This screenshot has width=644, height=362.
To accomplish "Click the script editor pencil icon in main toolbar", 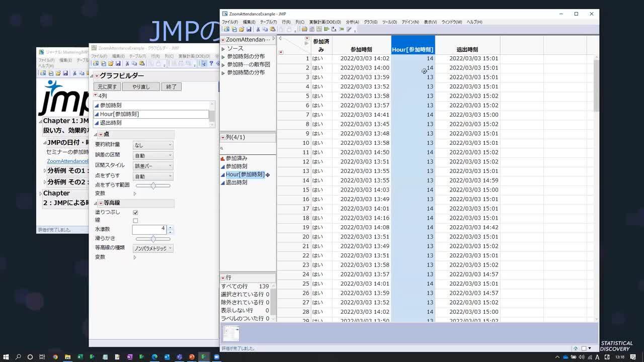I will click(x=349, y=29).
